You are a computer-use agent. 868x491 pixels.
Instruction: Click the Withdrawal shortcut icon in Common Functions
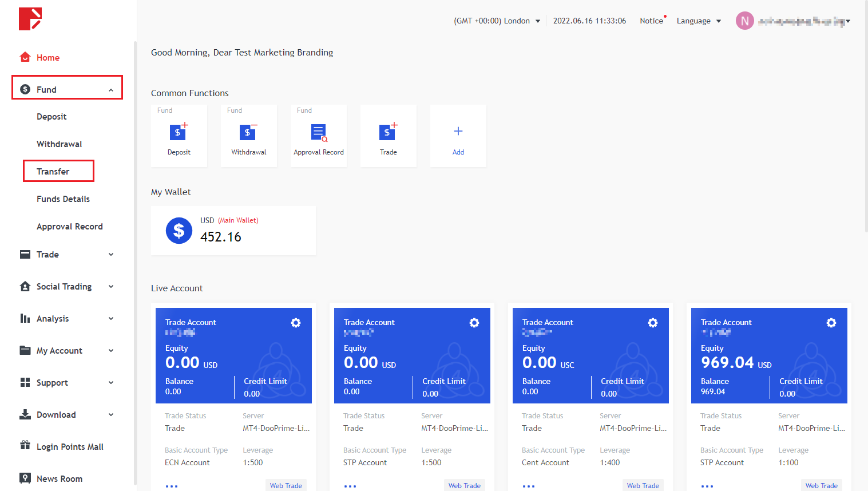[x=248, y=132]
